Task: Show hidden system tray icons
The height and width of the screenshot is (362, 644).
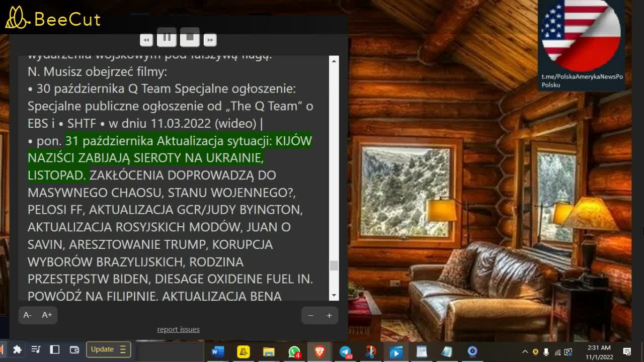Action: 525,351
